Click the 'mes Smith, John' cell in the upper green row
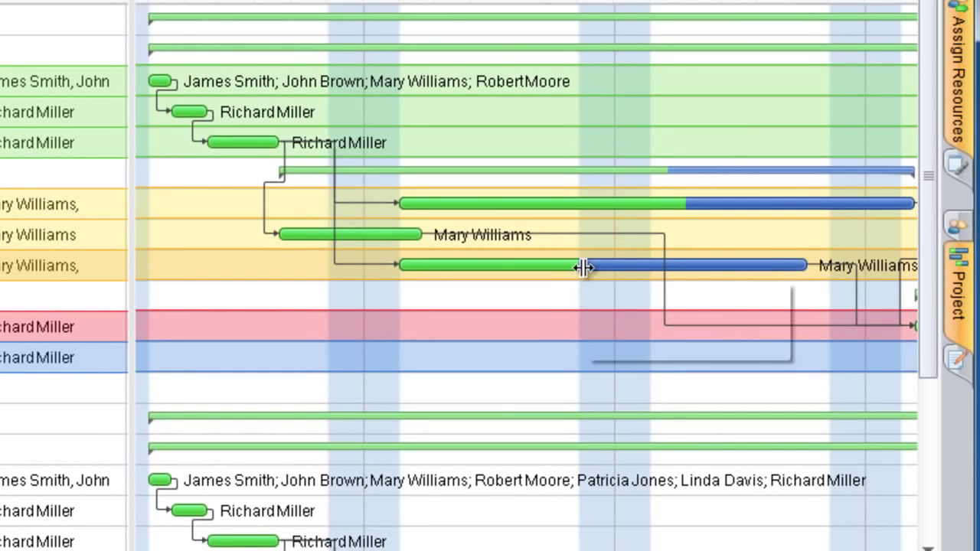Viewport: 980px width, 551px height. pyautogui.click(x=64, y=81)
